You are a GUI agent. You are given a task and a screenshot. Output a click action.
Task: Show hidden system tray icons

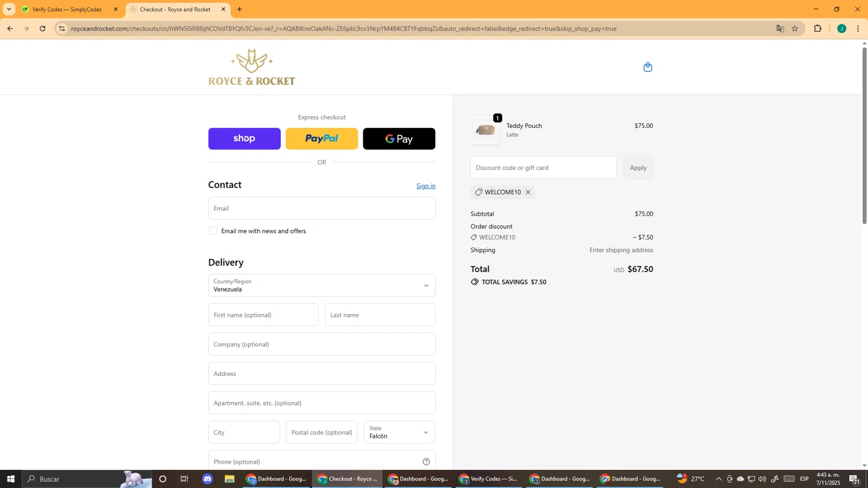[x=719, y=479]
